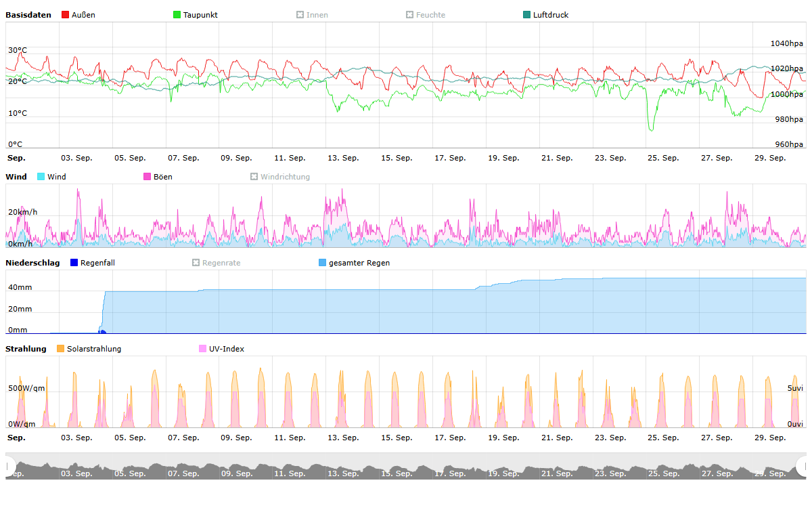Grab the left handle of the time scrollbar

[x=9, y=466]
